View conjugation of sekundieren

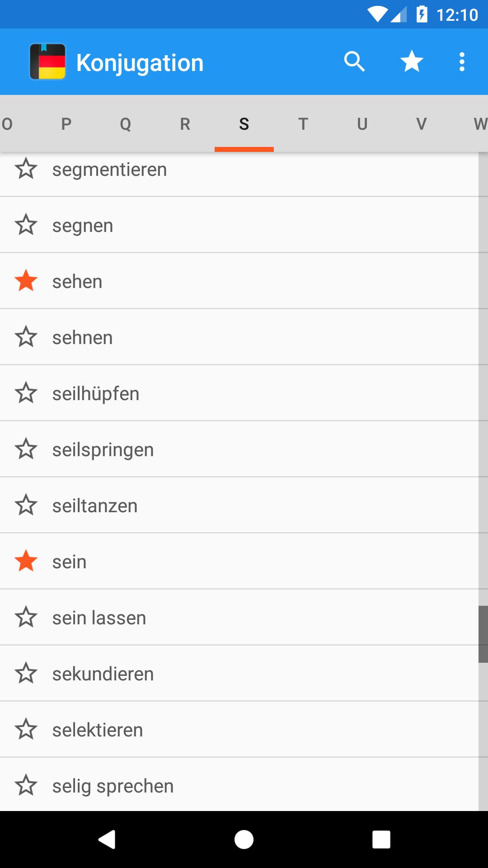103,674
